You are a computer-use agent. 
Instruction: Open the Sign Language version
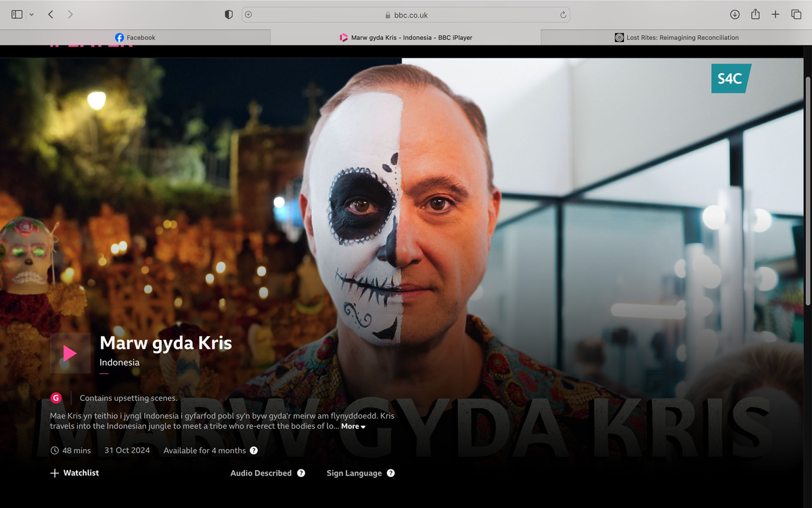pos(354,473)
